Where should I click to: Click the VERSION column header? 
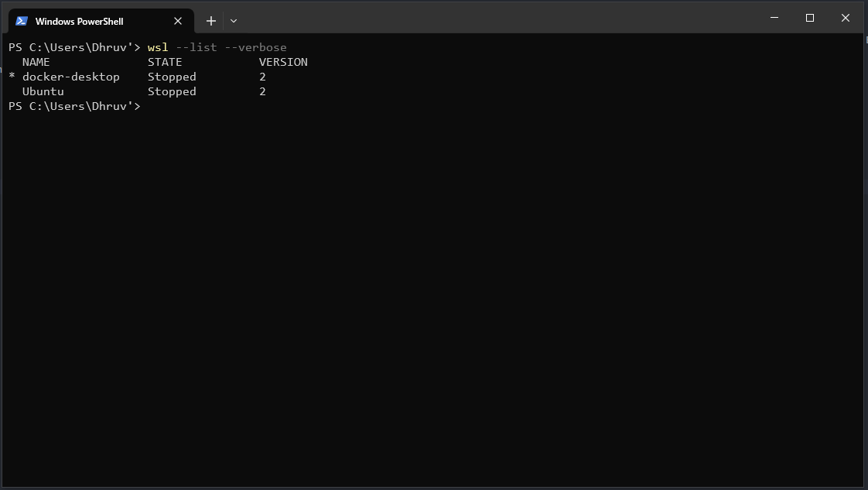[283, 62]
